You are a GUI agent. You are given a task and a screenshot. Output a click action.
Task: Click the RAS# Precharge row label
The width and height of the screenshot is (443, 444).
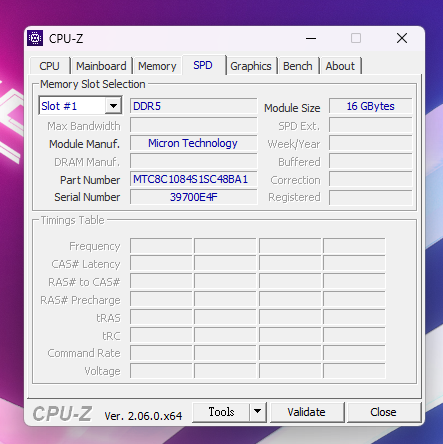[80, 300]
